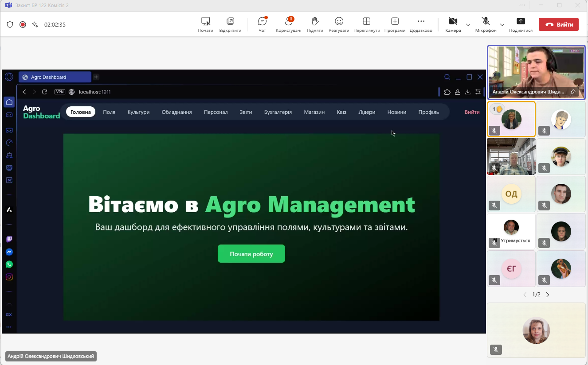Open the browser downloads icon
The width and height of the screenshot is (588, 365).
point(467,92)
